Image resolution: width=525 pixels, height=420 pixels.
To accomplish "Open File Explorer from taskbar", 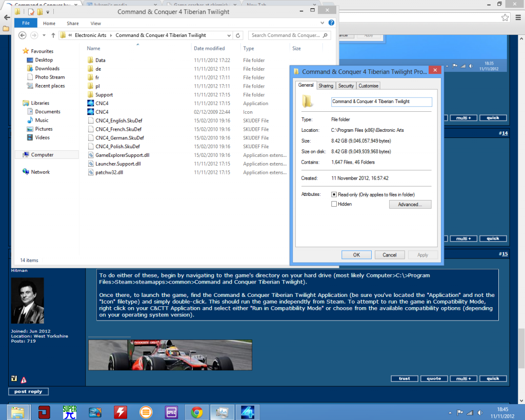I will tap(17, 412).
